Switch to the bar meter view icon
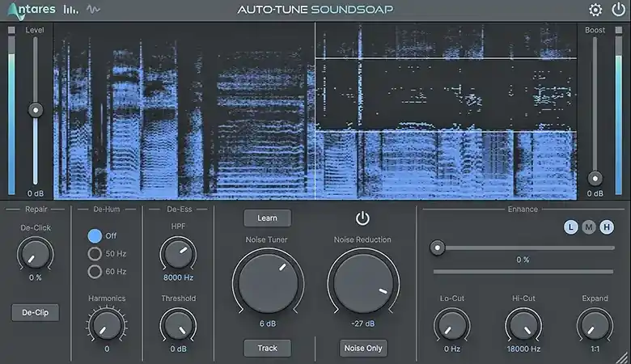The image size is (631, 364). pos(70,9)
